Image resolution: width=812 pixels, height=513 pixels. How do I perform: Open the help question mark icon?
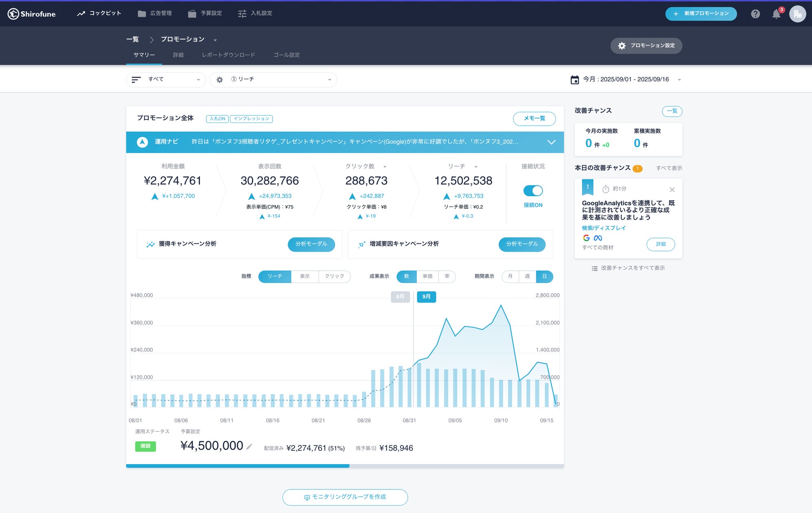[x=755, y=14]
